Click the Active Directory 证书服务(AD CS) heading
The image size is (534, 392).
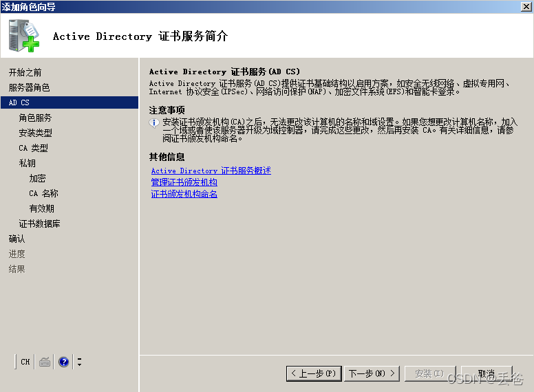click(x=224, y=72)
